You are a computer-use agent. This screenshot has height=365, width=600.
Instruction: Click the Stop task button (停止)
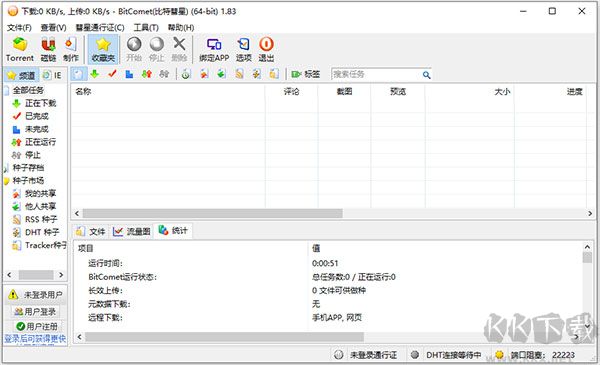point(157,49)
